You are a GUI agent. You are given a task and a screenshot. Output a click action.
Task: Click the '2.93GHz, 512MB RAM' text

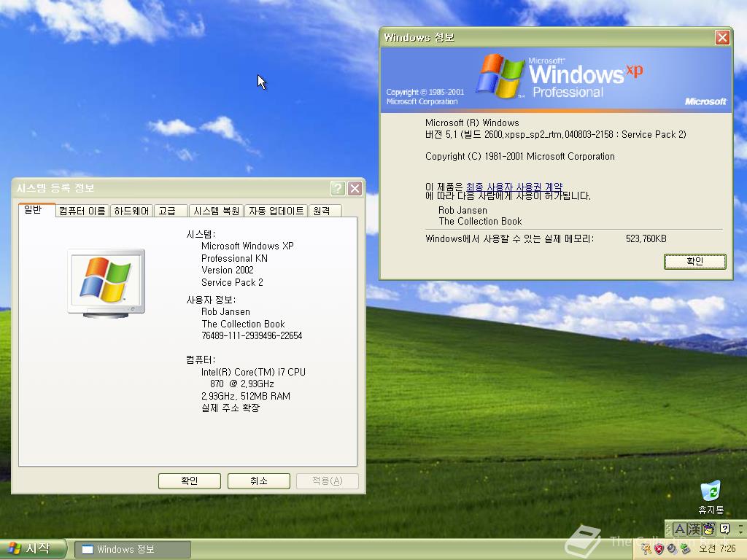246,396
